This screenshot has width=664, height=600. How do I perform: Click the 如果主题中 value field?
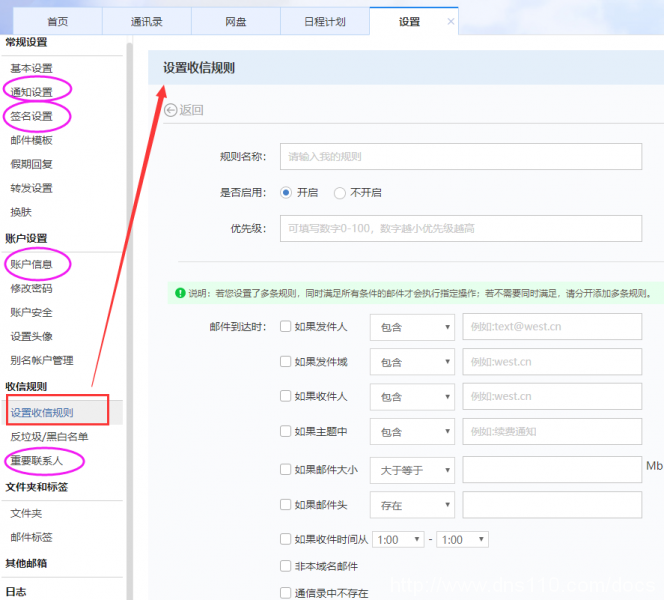tap(552, 431)
